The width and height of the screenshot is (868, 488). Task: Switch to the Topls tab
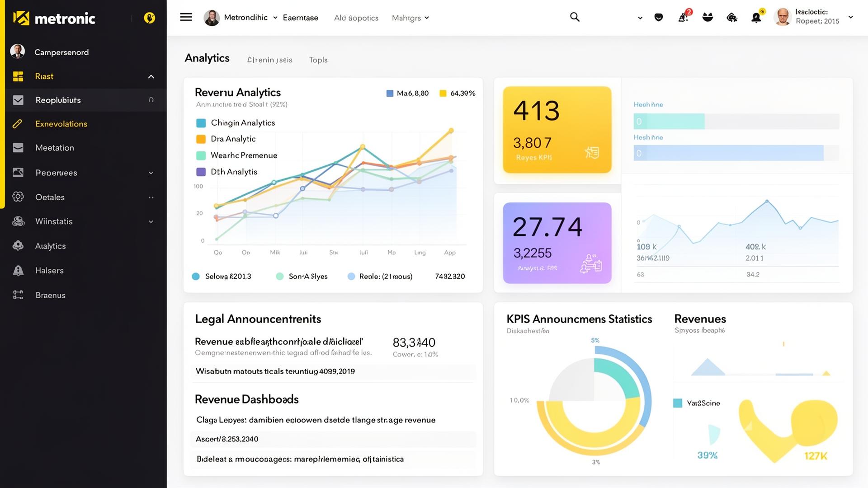coord(318,60)
